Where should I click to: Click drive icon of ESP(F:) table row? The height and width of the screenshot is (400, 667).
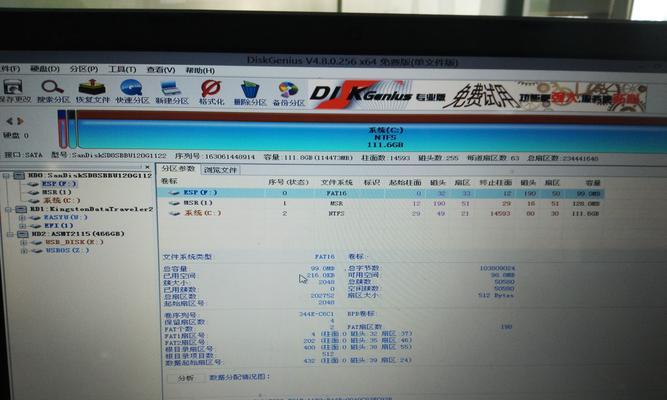174,193
